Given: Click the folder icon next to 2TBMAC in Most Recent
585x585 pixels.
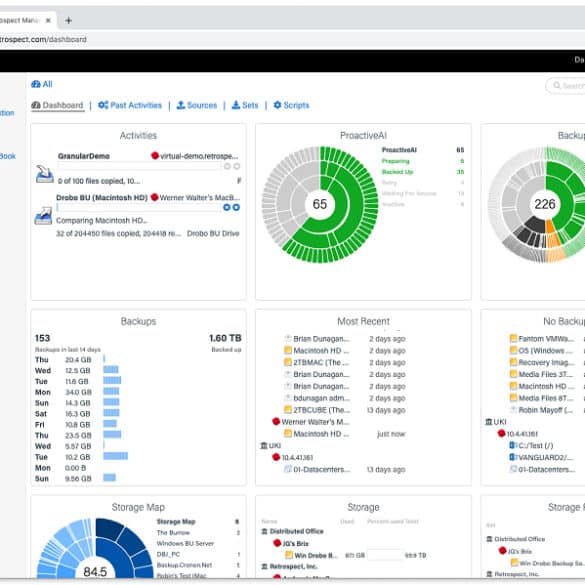Looking at the screenshot, I should [x=288, y=362].
